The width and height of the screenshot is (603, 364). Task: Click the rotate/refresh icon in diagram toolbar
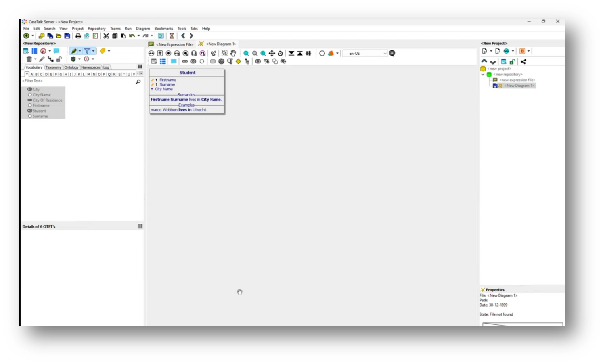pos(280,53)
